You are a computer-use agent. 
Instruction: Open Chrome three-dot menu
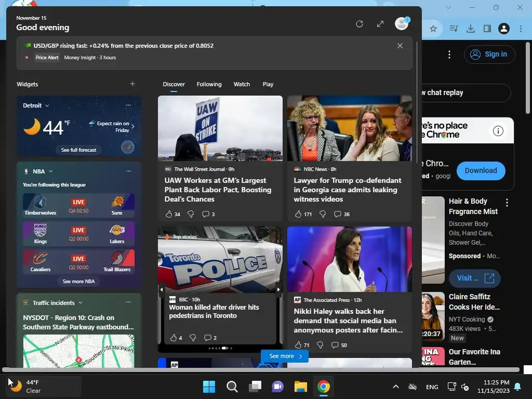(521, 29)
